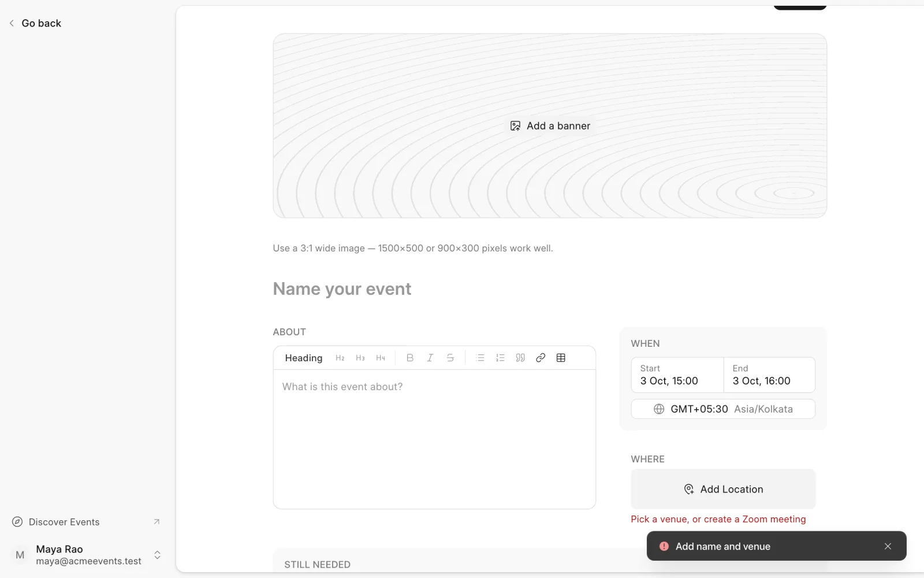Focus the Name your event field
Screen dimensions: 924x578
550,289
